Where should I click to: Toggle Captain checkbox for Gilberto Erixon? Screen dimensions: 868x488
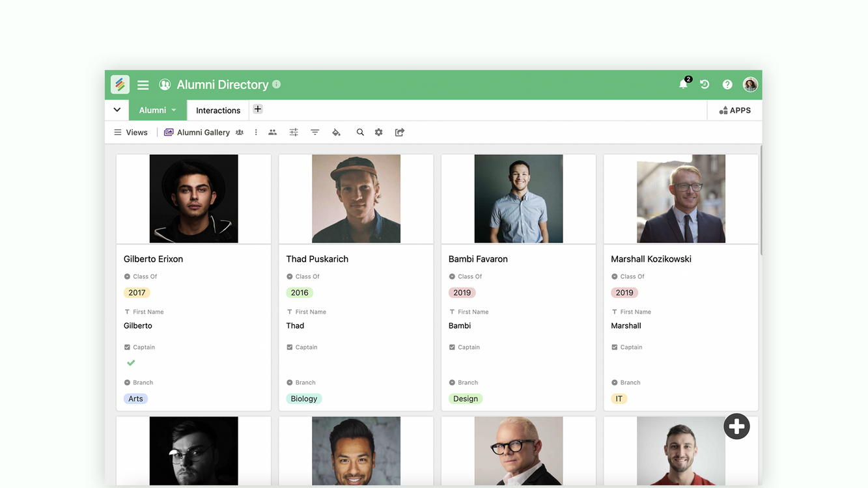[x=131, y=362]
